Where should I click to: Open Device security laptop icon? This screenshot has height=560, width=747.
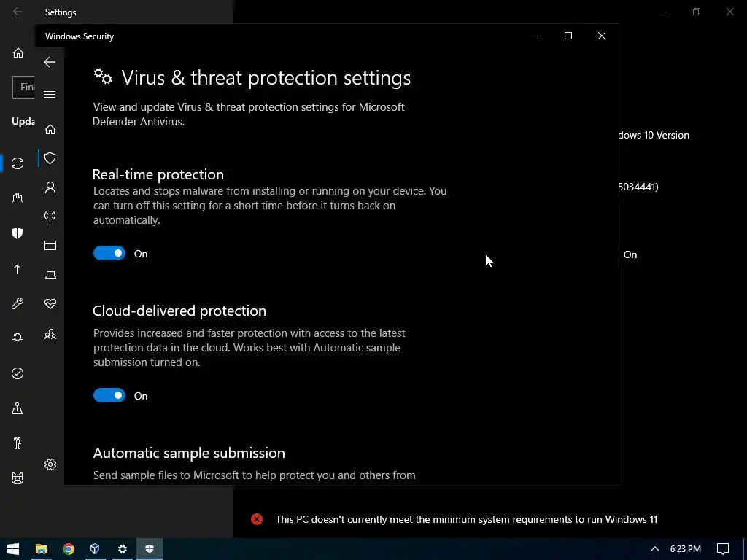(50, 275)
